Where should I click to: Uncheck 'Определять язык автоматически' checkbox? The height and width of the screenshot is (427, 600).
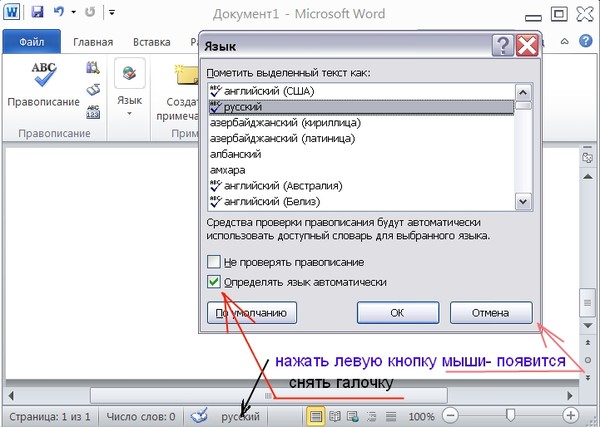pos(214,282)
